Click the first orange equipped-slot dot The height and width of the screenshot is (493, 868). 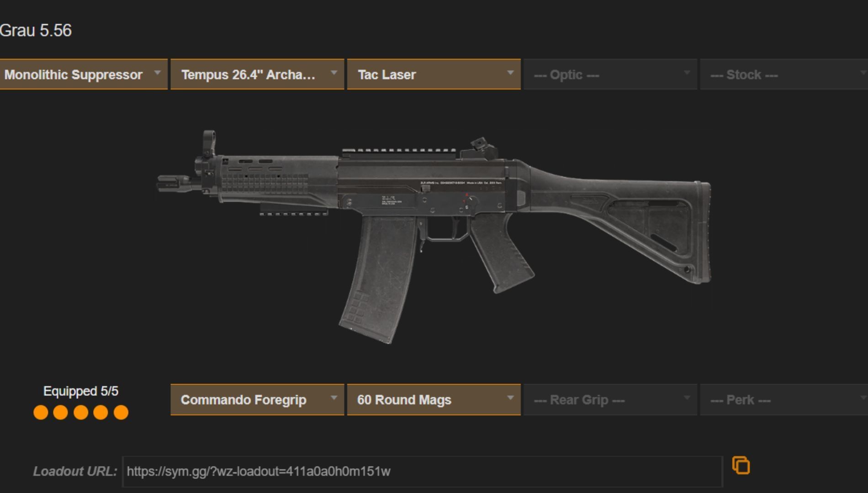[41, 412]
